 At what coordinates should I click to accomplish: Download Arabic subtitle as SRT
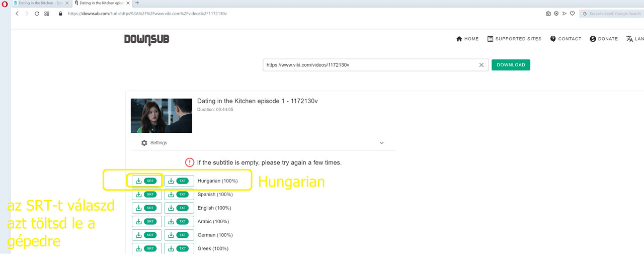tap(147, 222)
